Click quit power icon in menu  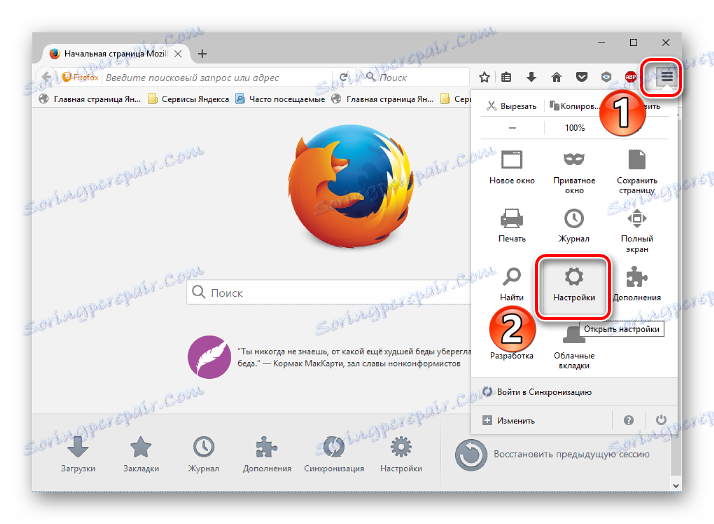(661, 420)
